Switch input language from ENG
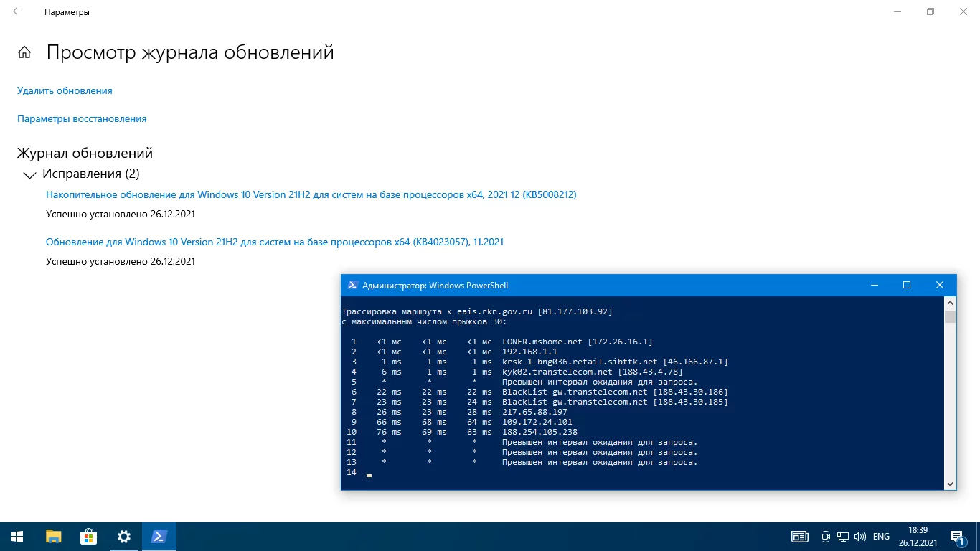This screenshot has height=551, width=980. (881, 537)
